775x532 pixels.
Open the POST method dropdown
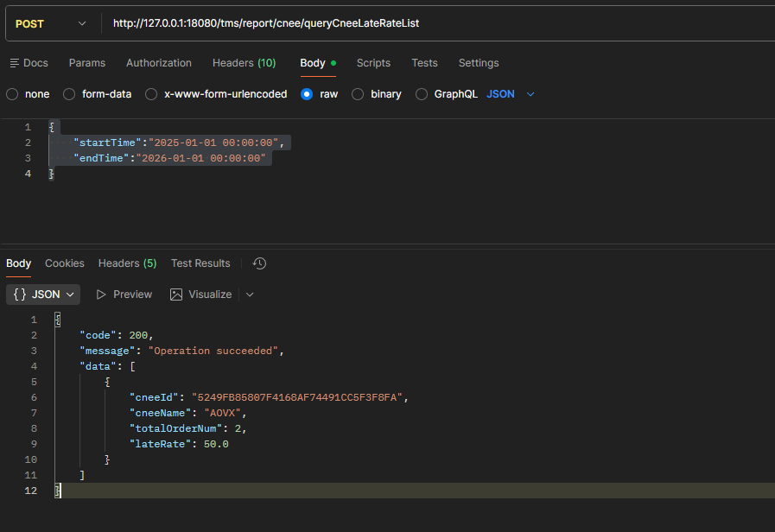[50, 23]
